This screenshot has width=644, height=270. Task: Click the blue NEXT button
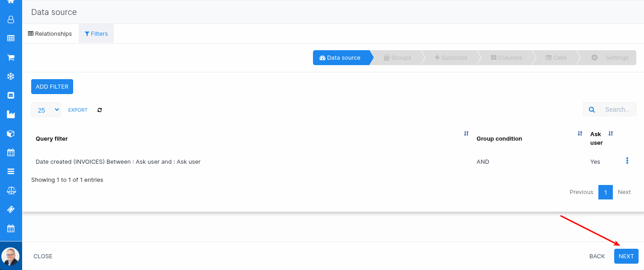pyautogui.click(x=626, y=256)
